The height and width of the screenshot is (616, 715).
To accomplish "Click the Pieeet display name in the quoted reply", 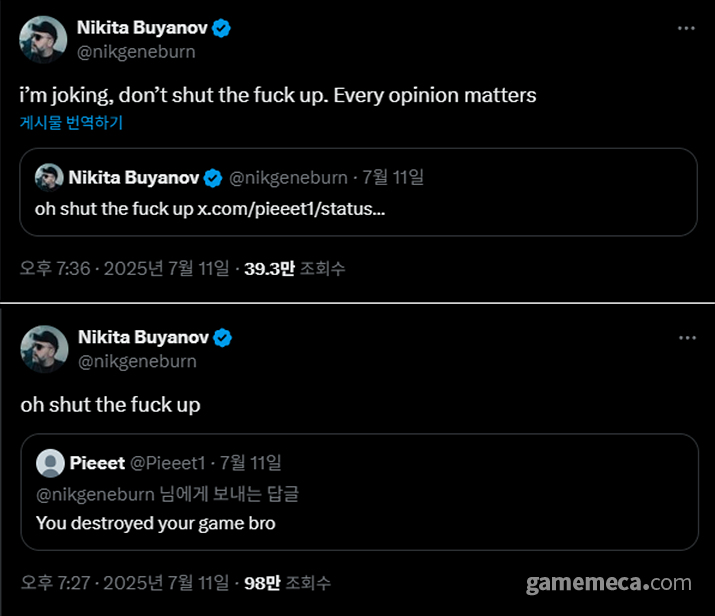I will [97, 463].
